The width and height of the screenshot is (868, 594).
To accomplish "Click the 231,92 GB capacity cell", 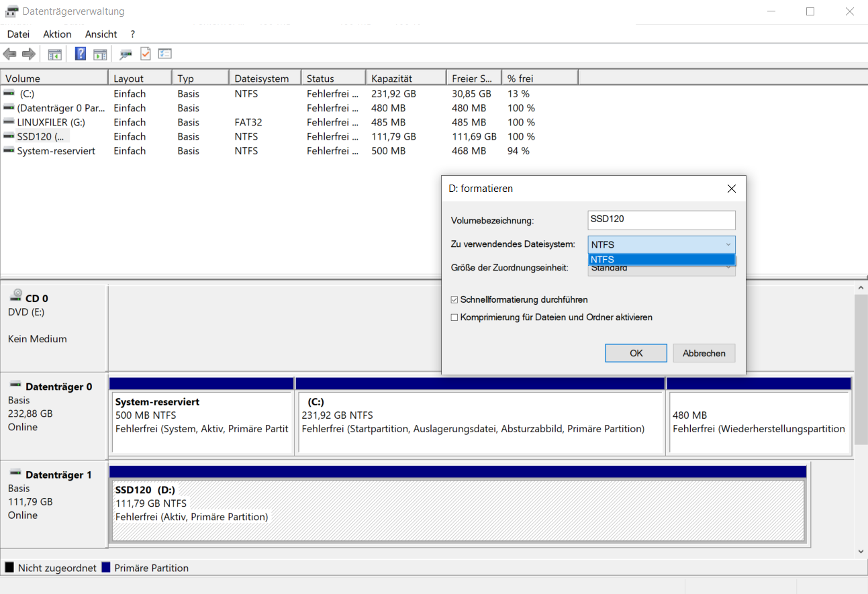I will (393, 94).
